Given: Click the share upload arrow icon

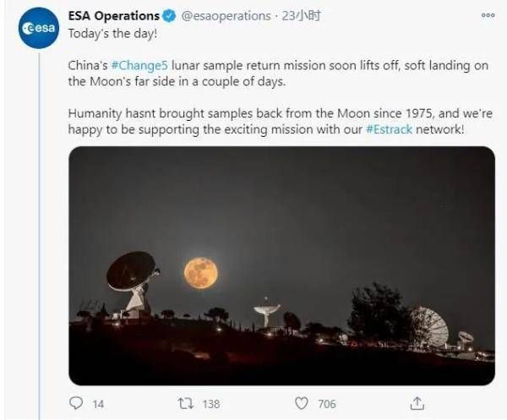Looking at the screenshot, I should [x=417, y=402].
